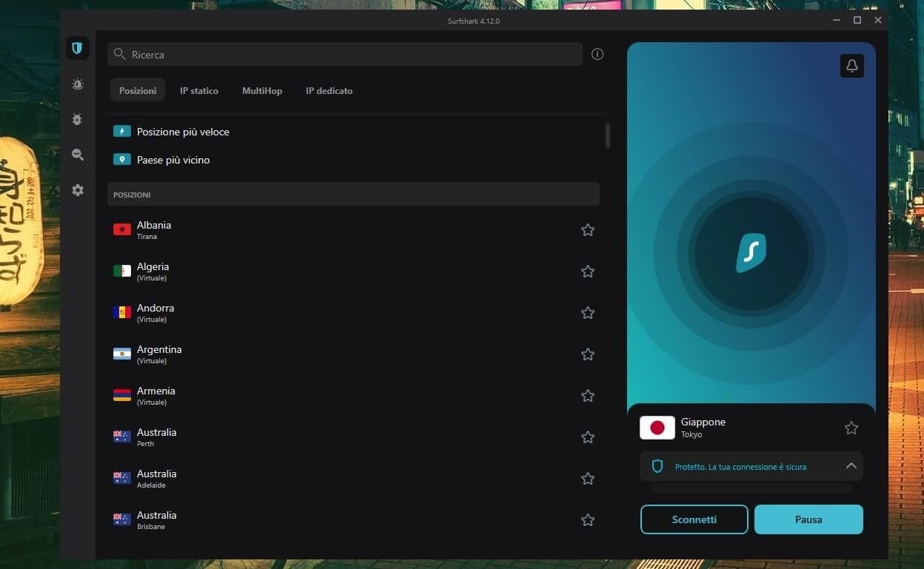Switch to the IP statico tab
This screenshot has width=924, height=569.
tap(199, 90)
